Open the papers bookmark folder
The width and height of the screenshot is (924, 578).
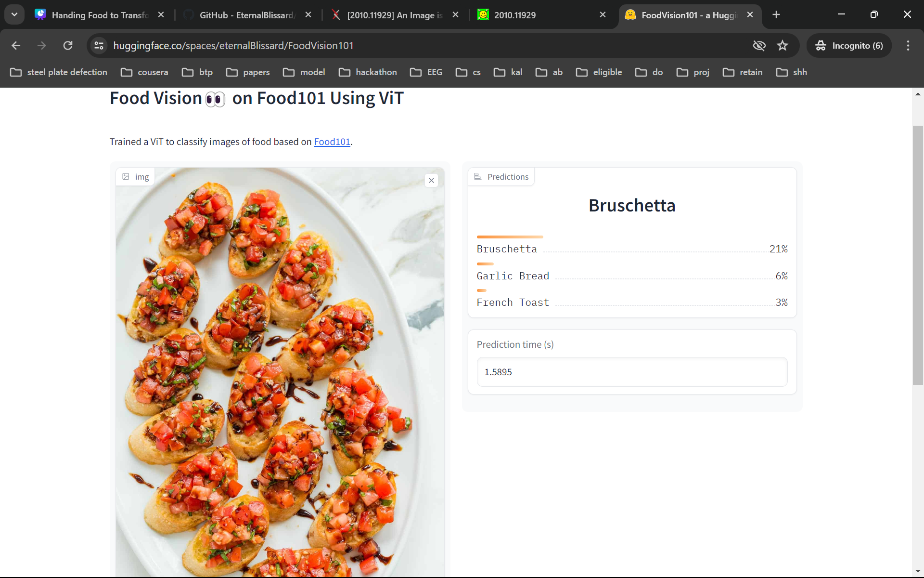tap(248, 72)
